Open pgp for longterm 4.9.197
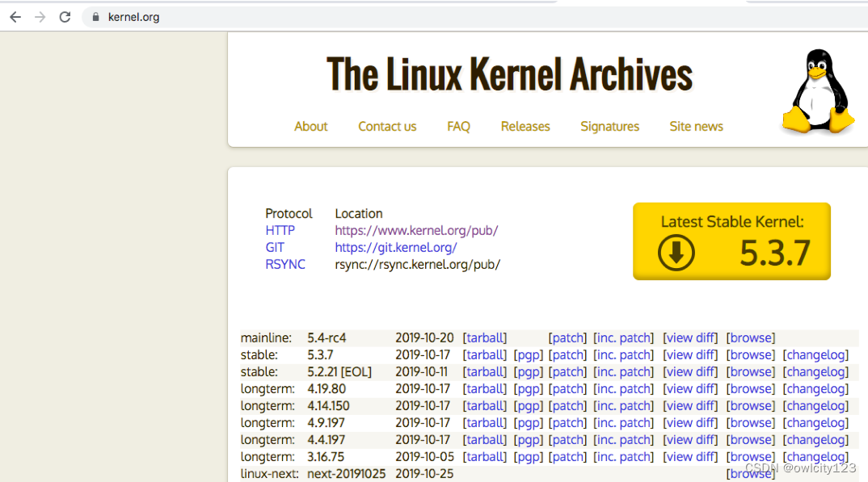This screenshot has height=482, width=868. tap(528, 423)
